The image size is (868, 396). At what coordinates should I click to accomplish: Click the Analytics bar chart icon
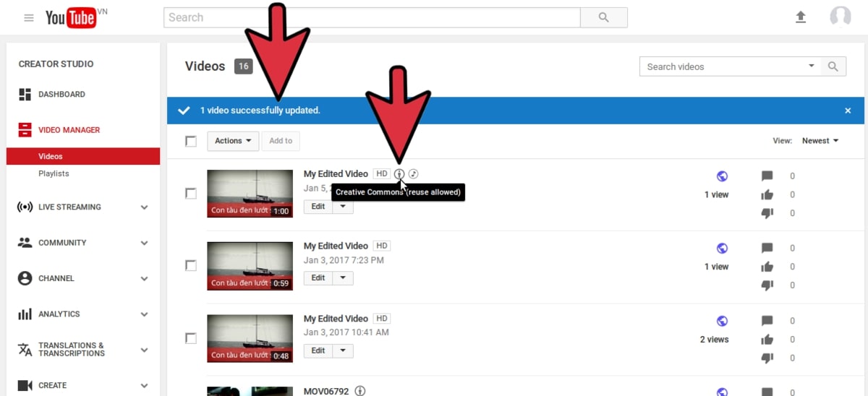tap(25, 314)
